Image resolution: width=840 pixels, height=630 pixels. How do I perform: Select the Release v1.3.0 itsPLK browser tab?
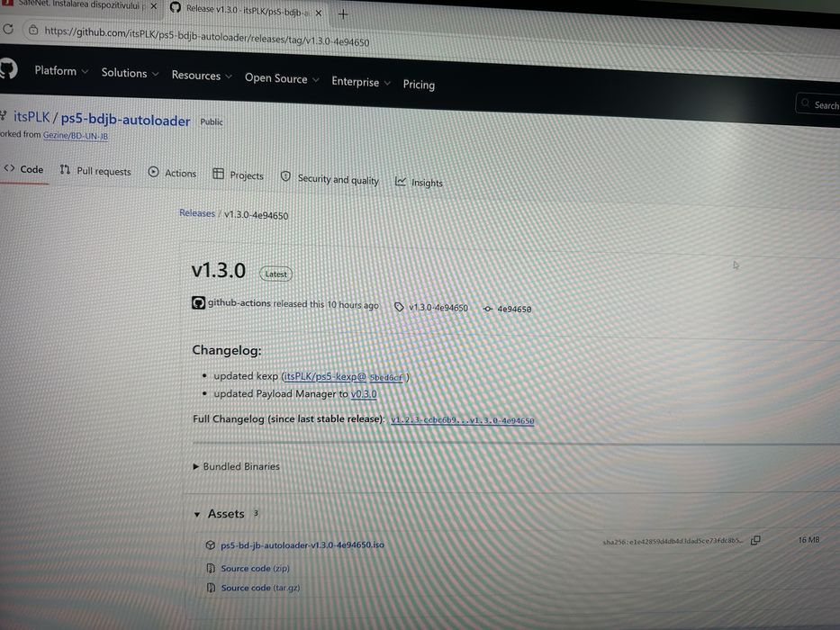pyautogui.click(x=247, y=10)
